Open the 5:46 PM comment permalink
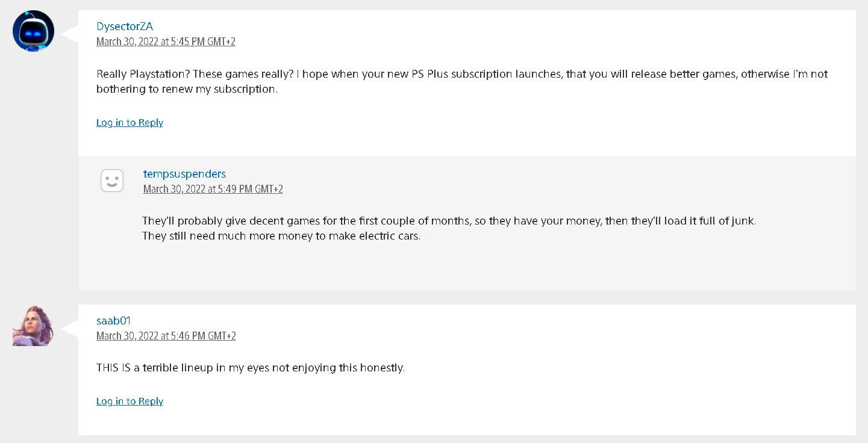 (166, 336)
